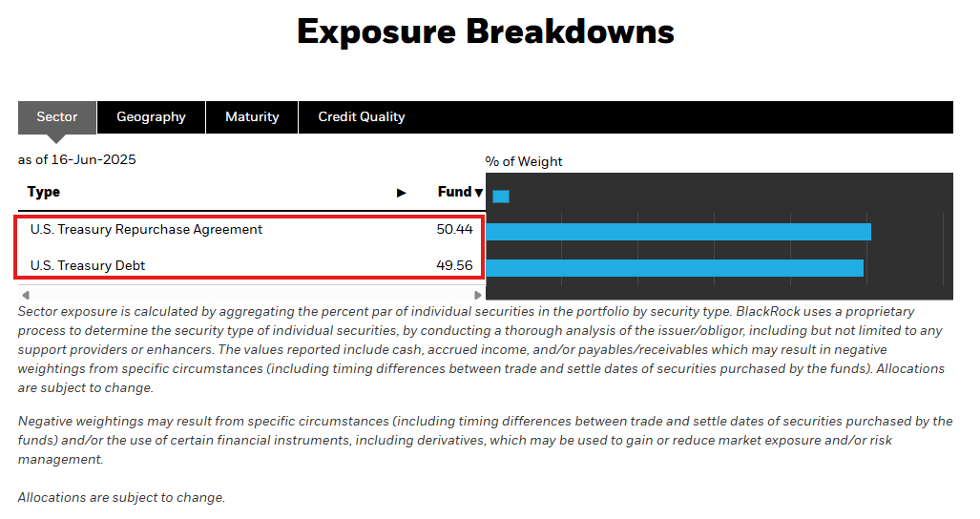Click the right arrow of the table scrollbar

[x=477, y=295]
